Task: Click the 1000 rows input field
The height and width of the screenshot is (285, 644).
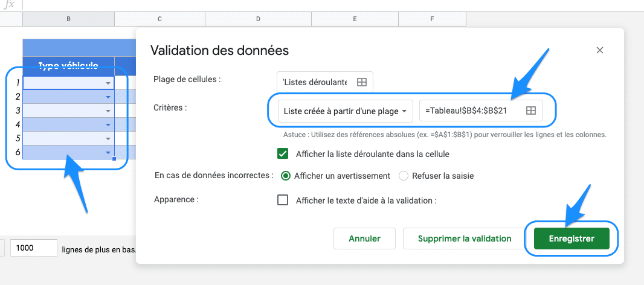Action: coord(33,248)
